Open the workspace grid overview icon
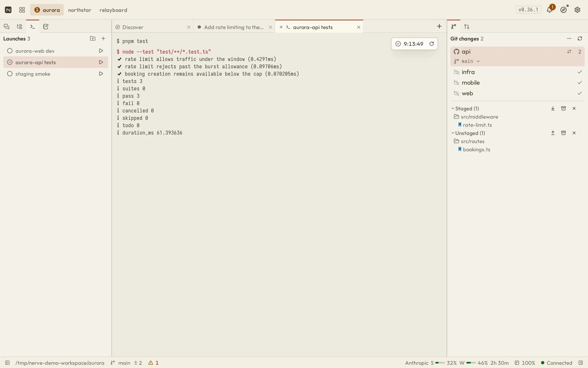588x368 pixels. [x=22, y=10]
